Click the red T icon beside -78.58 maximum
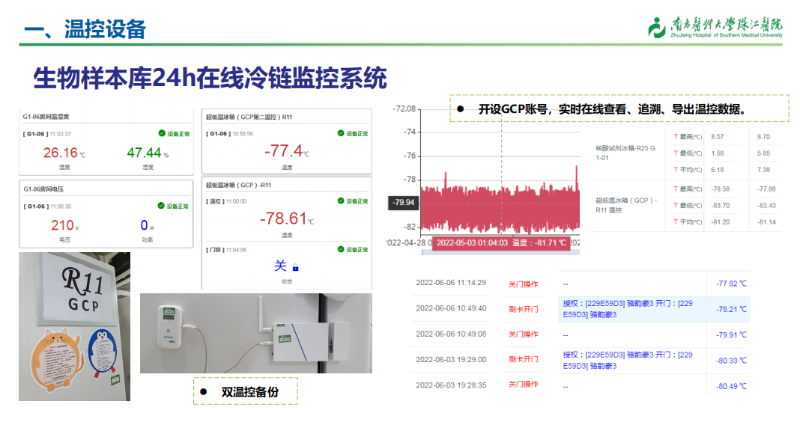This screenshot has width=800, height=428. click(676, 188)
